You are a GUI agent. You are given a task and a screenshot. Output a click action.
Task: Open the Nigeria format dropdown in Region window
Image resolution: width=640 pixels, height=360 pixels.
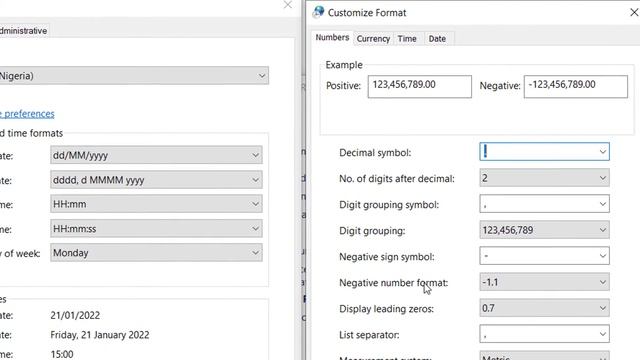click(x=134, y=76)
